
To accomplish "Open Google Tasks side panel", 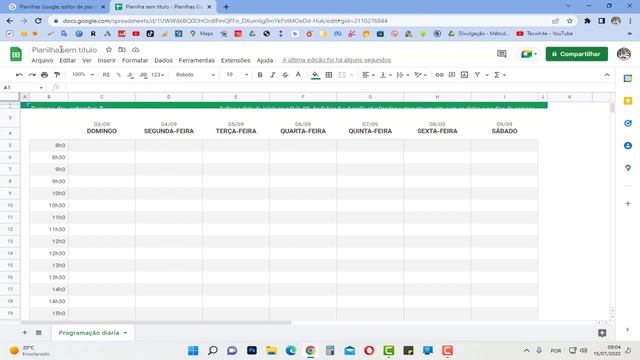I will (x=628, y=123).
